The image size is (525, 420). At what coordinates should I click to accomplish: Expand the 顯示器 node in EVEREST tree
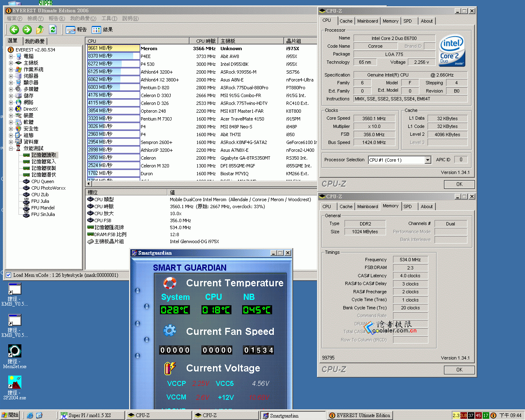[11, 83]
